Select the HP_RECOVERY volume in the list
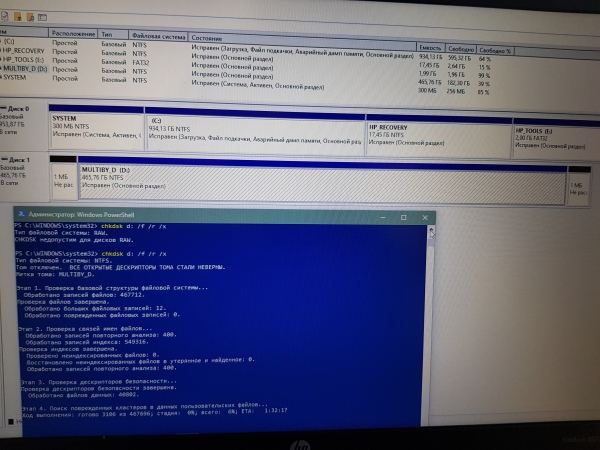The height and width of the screenshot is (450, 600). 24,49
